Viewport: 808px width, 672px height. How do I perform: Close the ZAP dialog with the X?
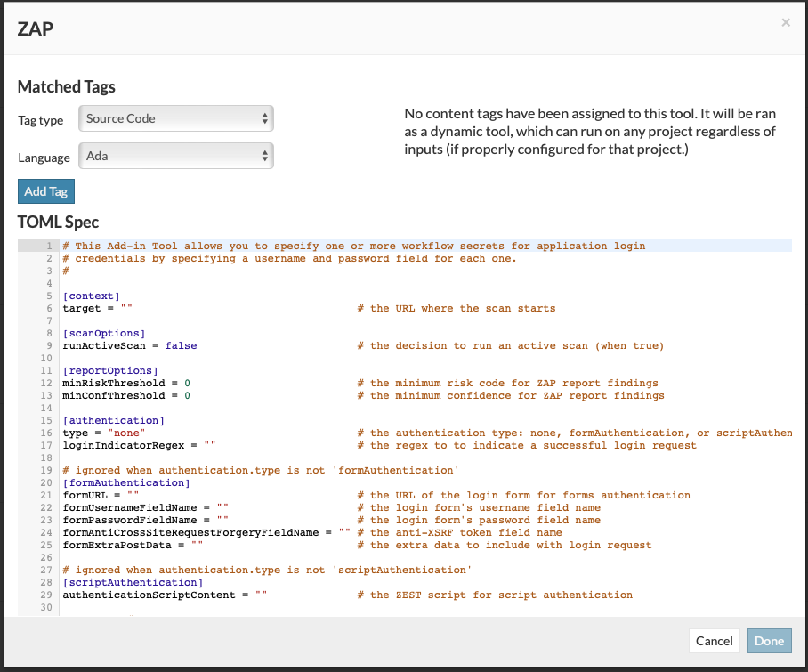[x=785, y=22]
